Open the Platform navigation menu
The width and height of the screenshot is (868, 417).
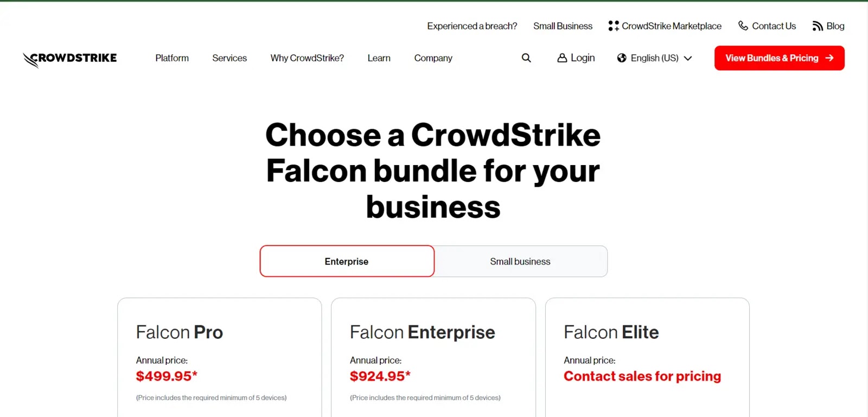point(172,58)
